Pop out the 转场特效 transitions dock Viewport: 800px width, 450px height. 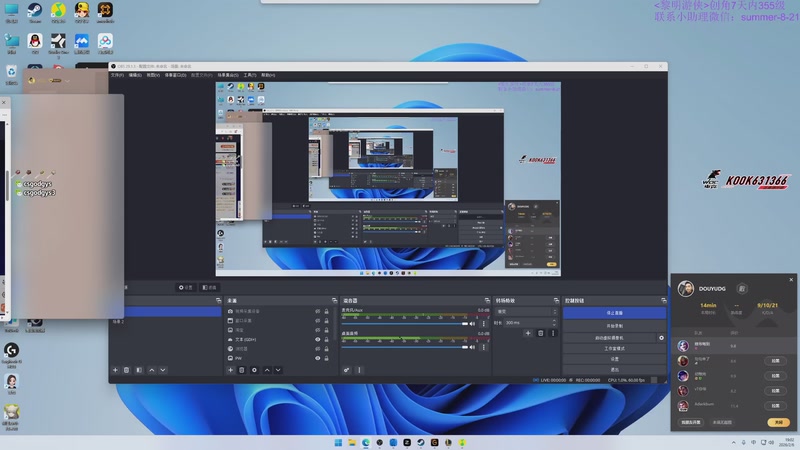(556, 301)
